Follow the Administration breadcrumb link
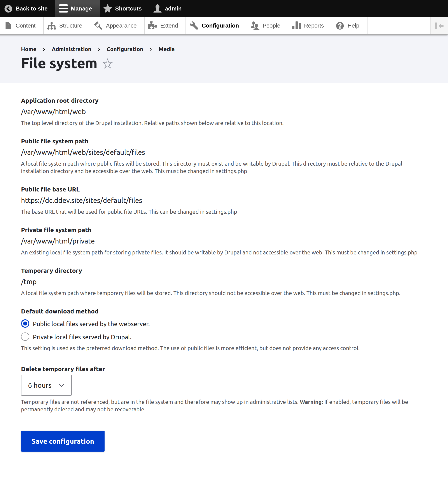 [x=71, y=49]
